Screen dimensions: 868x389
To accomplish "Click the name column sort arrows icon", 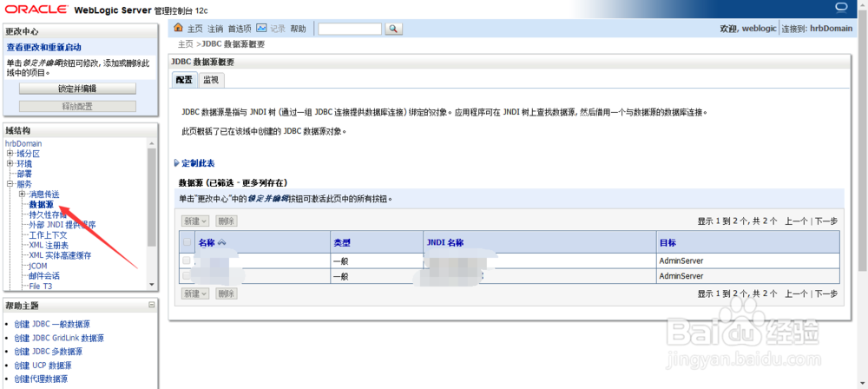I will coord(222,243).
